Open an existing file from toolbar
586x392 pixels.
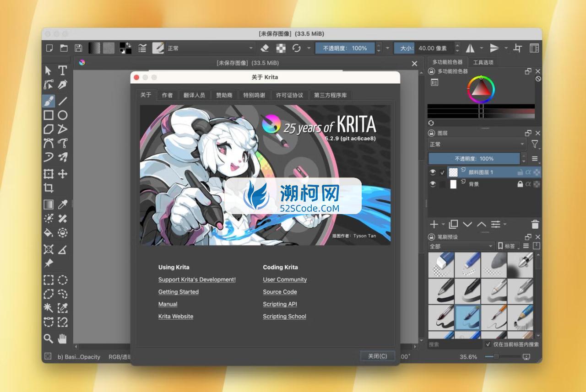pyautogui.click(x=64, y=48)
